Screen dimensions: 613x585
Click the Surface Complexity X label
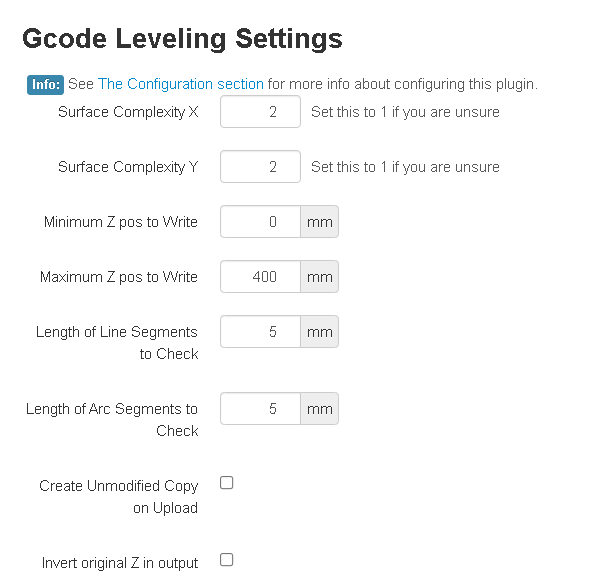point(128,112)
